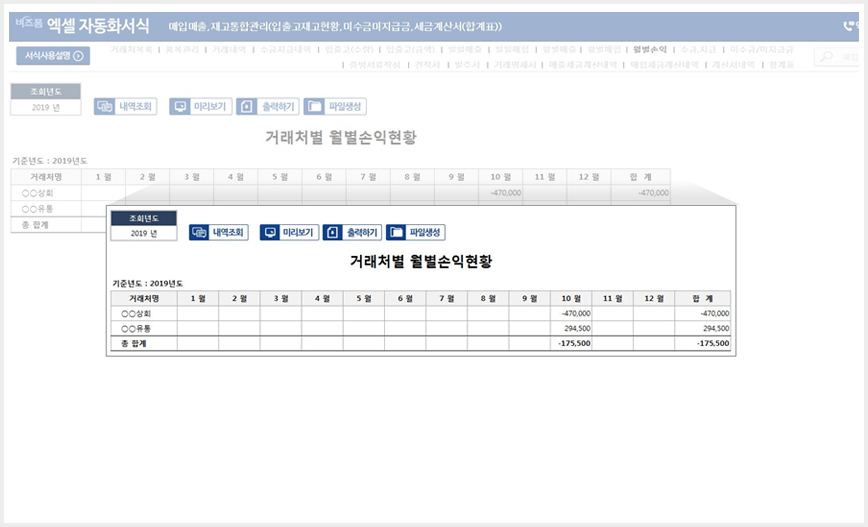868x527 pixels.
Task: Click 파일생성 button in the magnified panel
Action: tap(416, 232)
